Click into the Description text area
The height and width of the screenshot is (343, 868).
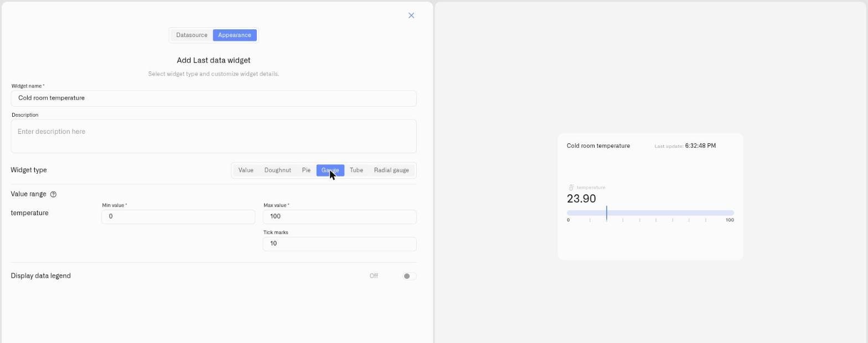click(214, 136)
